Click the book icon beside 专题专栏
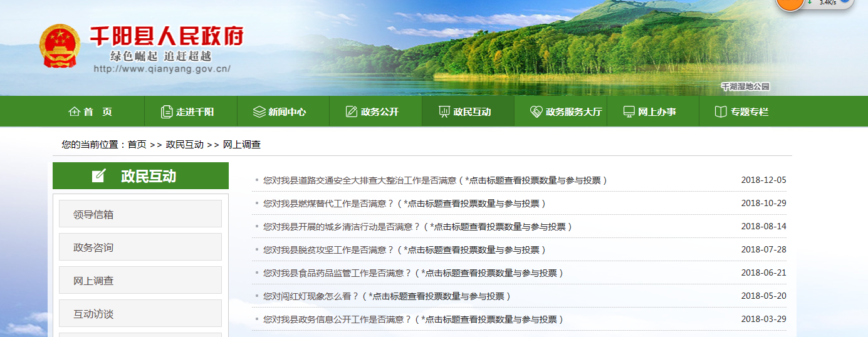This screenshot has width=868, height=337. [x=721, y=112]
